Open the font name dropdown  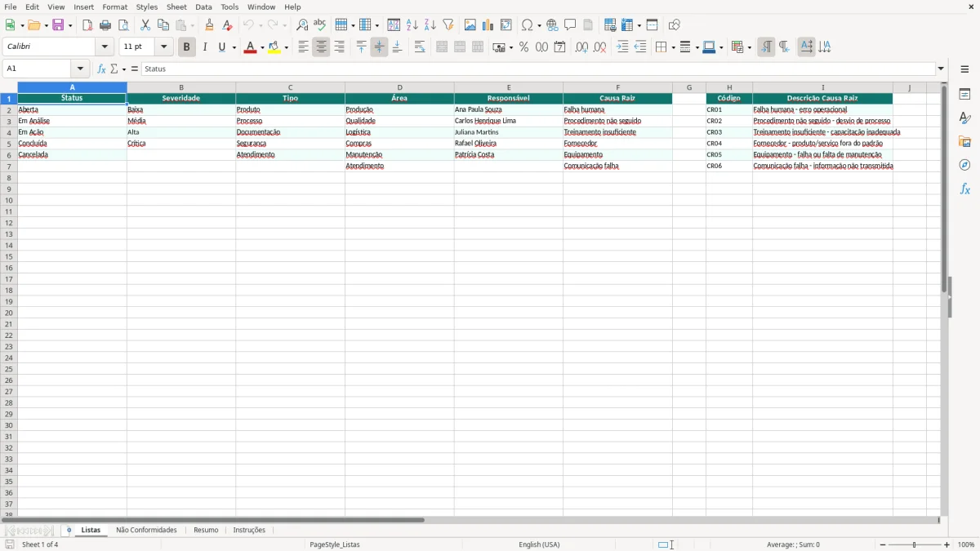pos(105,47)
